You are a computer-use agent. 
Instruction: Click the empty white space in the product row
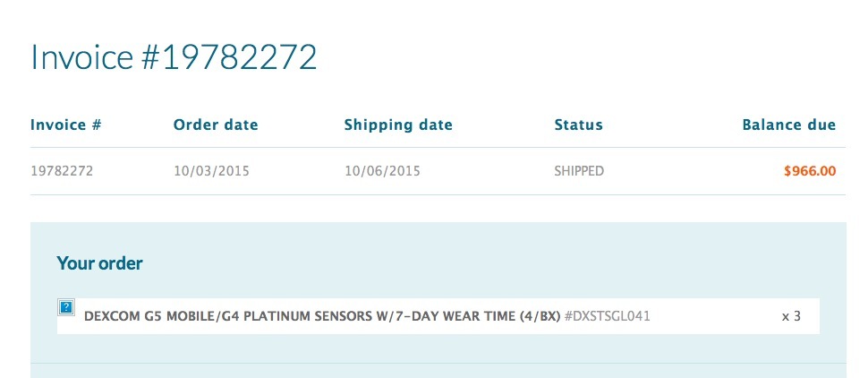pos(716,316)
